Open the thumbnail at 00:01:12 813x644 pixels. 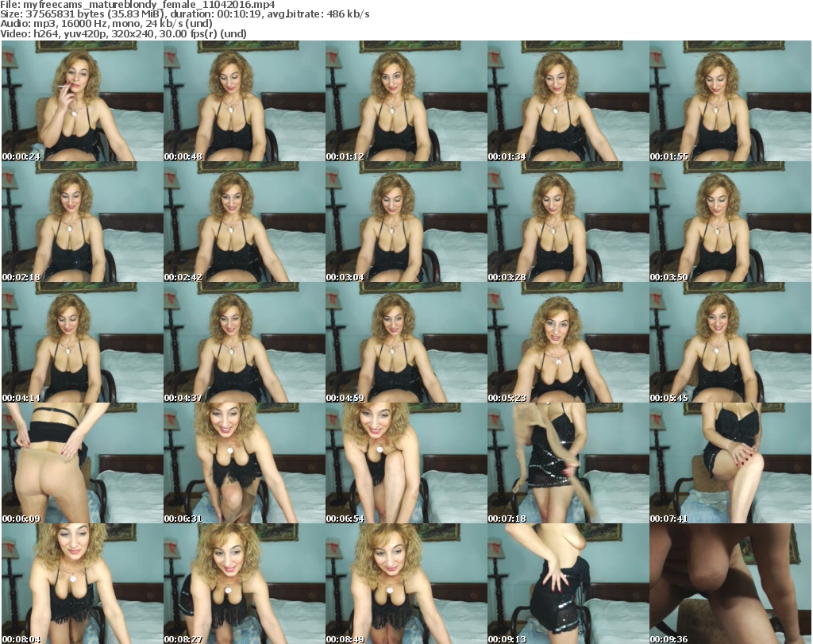(x=406, y=101)
